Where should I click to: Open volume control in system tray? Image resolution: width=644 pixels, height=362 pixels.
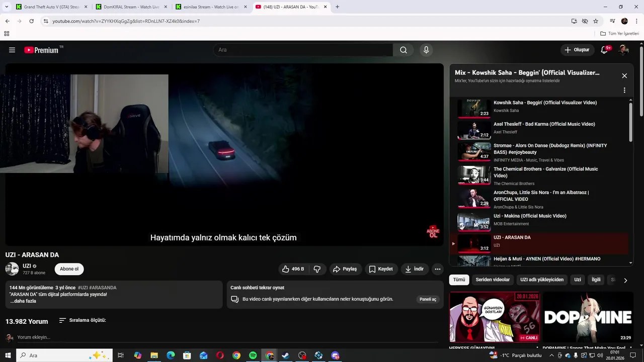pos(600,355)
